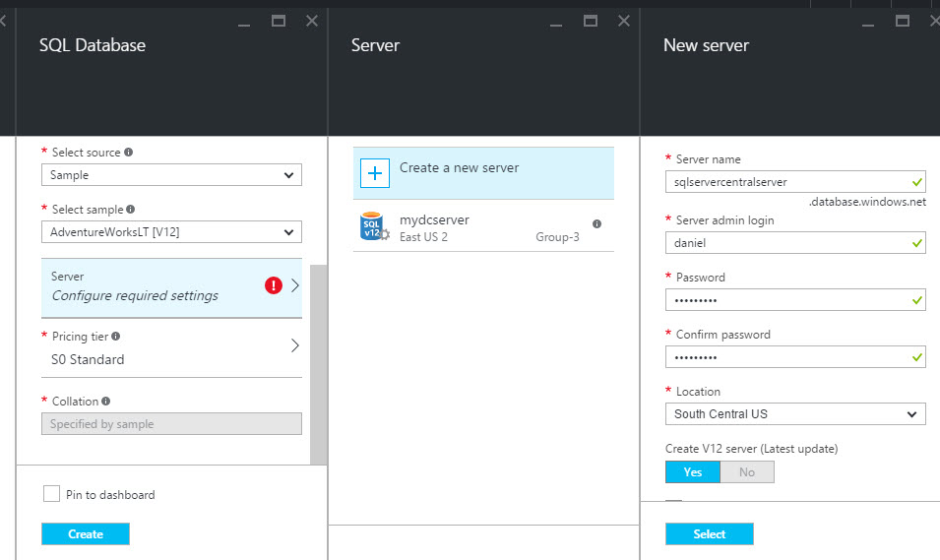Click the SQL Database blade vertical scrollbar
This screenshot has width=940, height=560.
[318, 364]
